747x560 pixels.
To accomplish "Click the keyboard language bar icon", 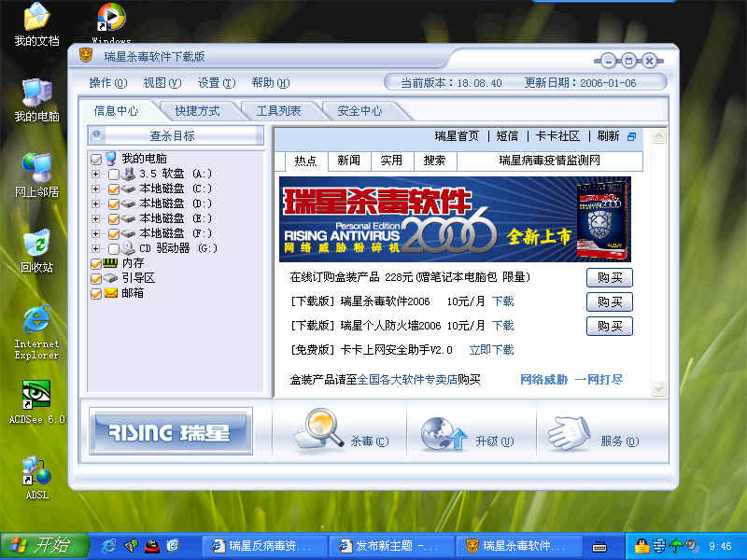I will click(x=599, y=547).
